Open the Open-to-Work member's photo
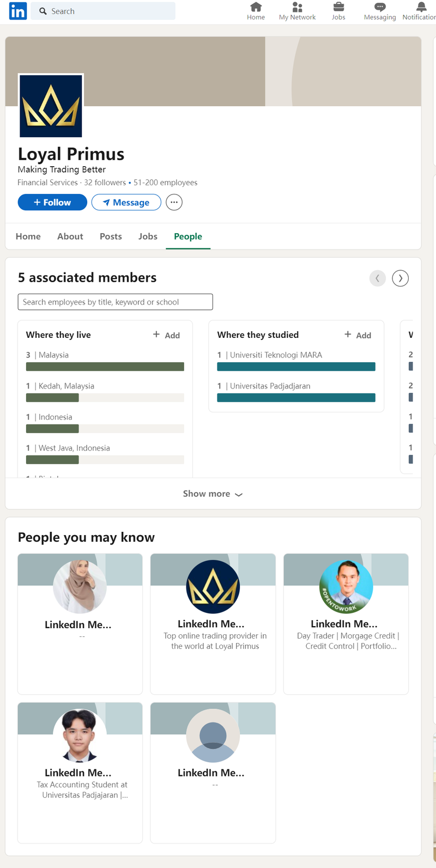 [346, 587]
